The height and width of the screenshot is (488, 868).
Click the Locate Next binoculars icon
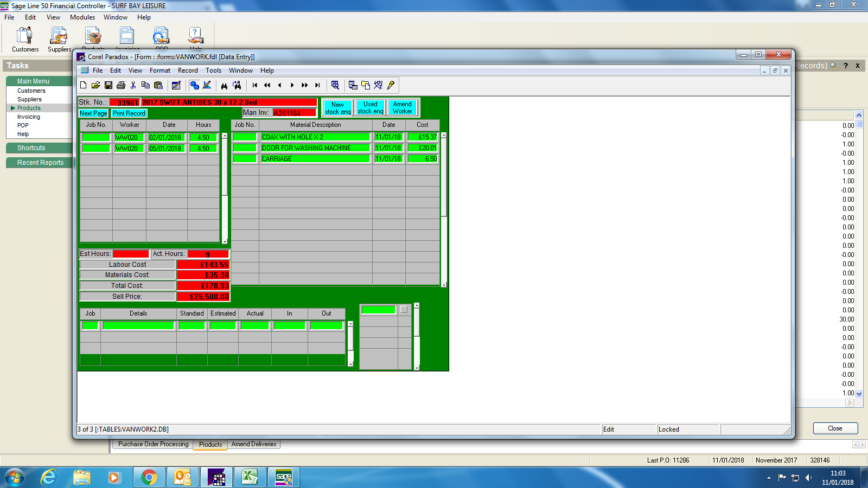(x=237, y=85)
